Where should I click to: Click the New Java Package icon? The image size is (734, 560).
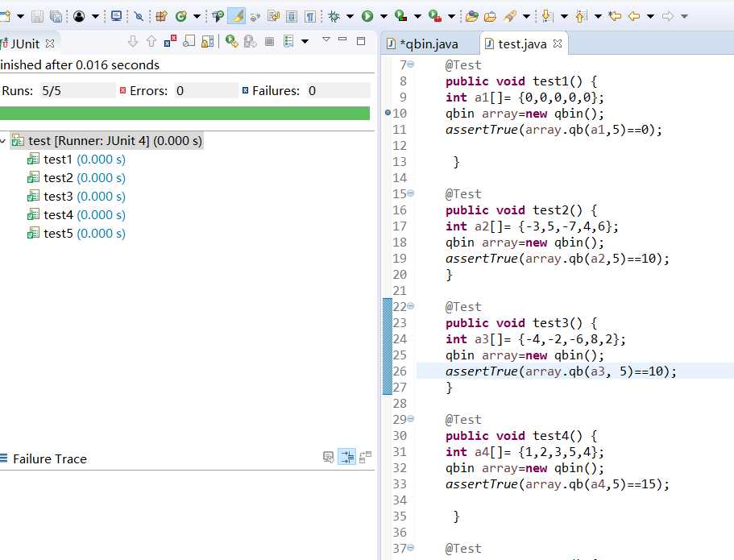[161, 16]
